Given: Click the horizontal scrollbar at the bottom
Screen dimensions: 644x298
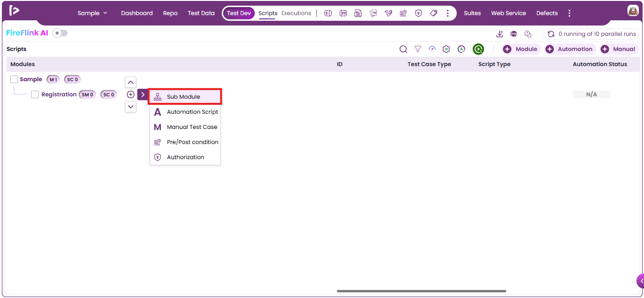Looking at the screenshot, I should [x=421, y=291].
